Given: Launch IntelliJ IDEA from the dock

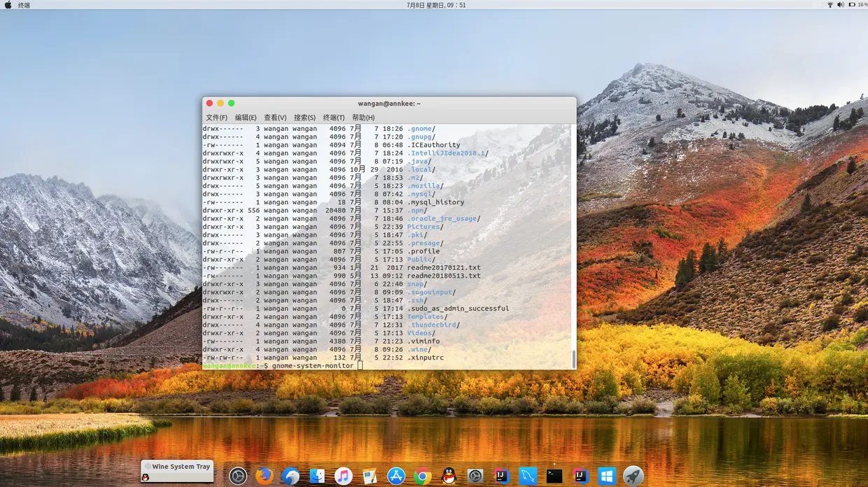Looking at the screenshot, I should 500,475.
